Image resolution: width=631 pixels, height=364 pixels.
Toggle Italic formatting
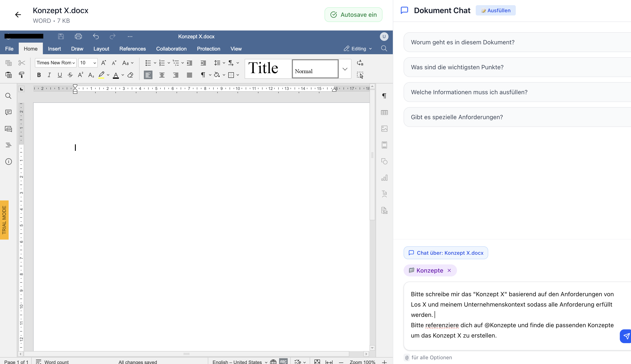point(49,75)
